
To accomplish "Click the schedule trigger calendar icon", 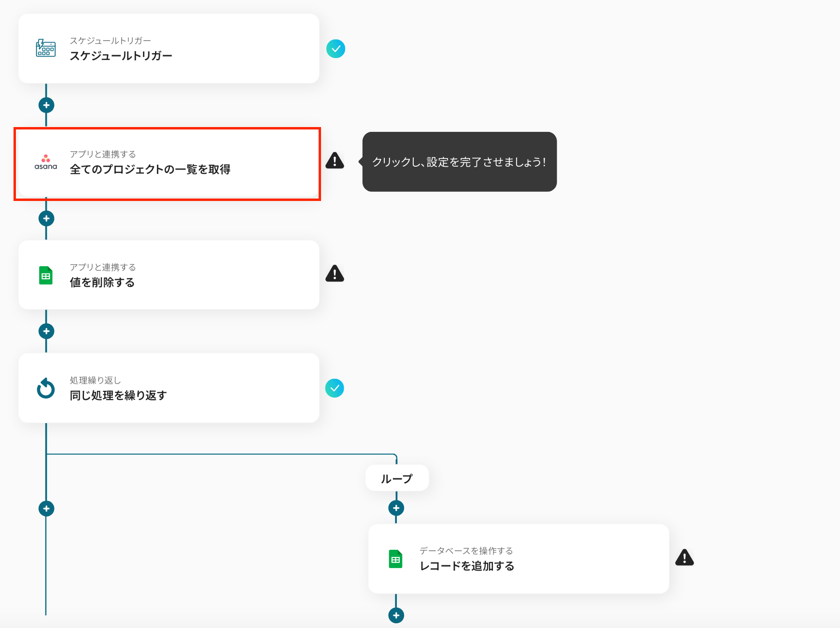I will 46,48.
